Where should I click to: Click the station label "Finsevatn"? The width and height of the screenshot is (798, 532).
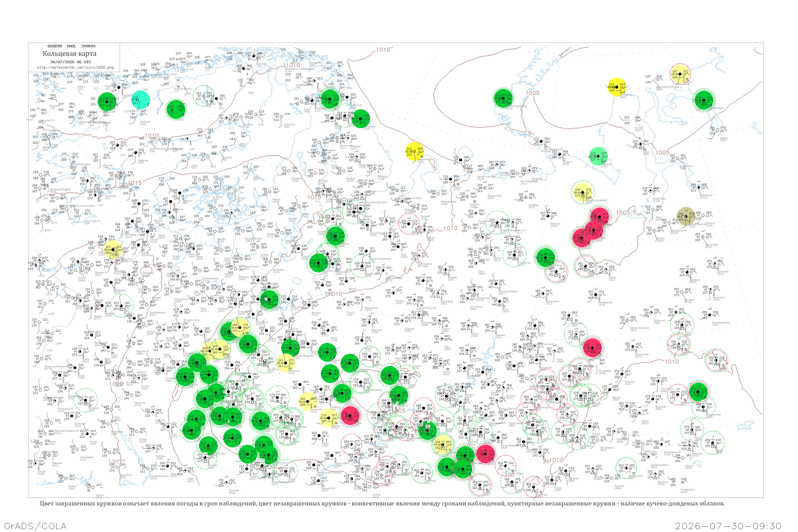click(55, 106)
